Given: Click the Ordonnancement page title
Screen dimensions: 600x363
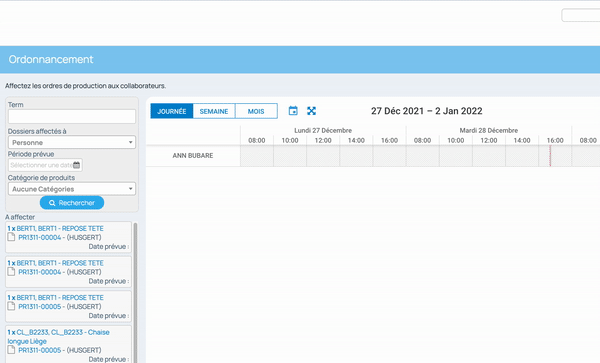Looking at the screenshot, I should [51, 59].
